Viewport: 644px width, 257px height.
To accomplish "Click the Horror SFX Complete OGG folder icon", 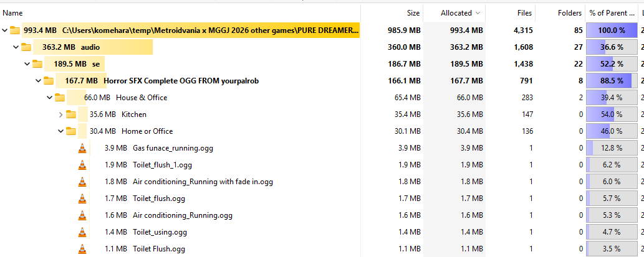I will 49,80.
